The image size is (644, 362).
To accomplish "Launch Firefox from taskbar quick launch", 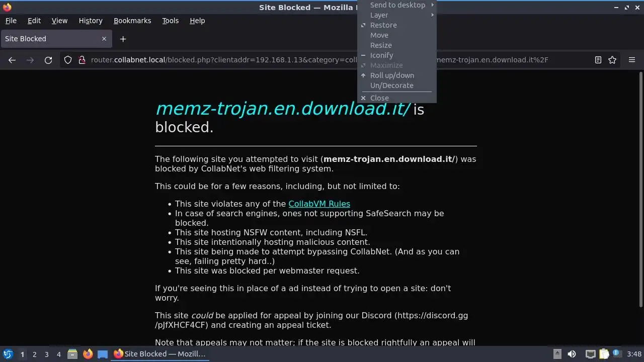I will (x=88, y=354).
